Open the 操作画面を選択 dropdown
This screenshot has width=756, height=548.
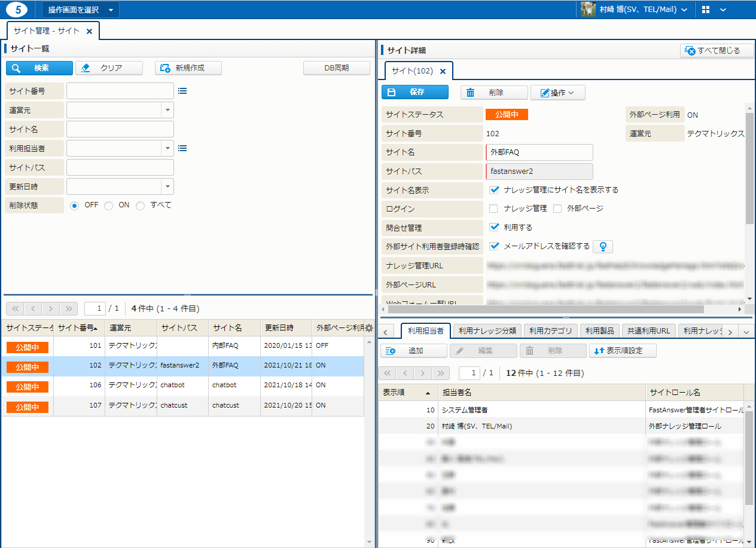(80, 10)
